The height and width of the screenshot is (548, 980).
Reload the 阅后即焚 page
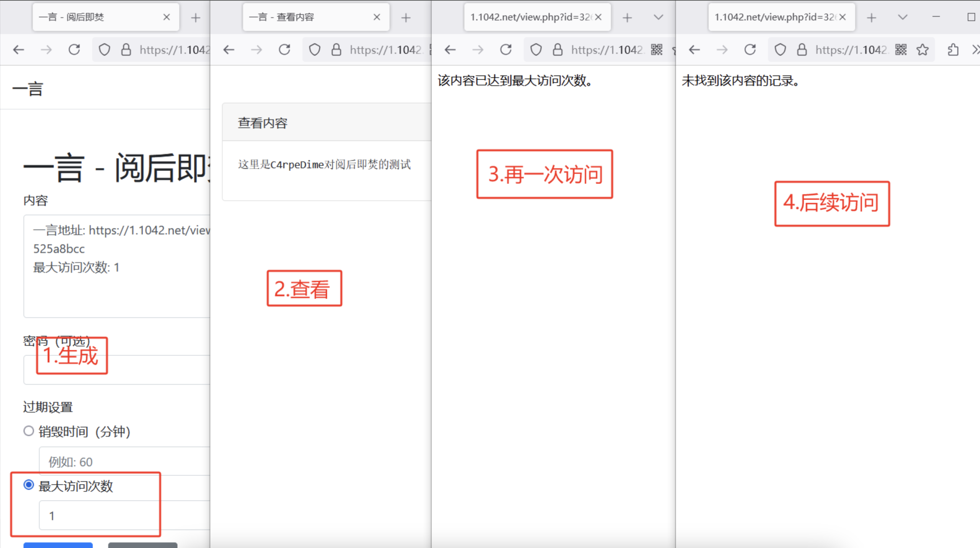pyautogui.click(x=74, y=49)
